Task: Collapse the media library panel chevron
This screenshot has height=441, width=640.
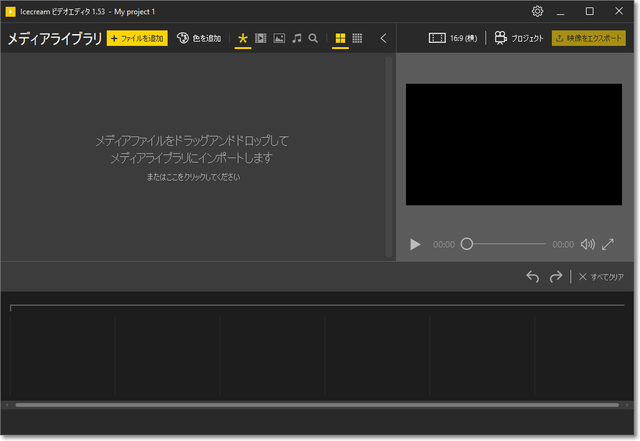Action: tap(383, 38)
